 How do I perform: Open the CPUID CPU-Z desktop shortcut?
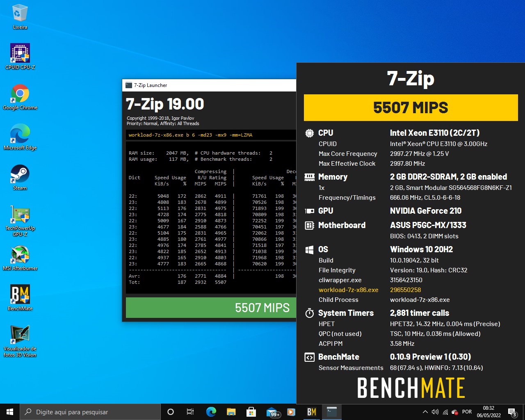[20, 57]
